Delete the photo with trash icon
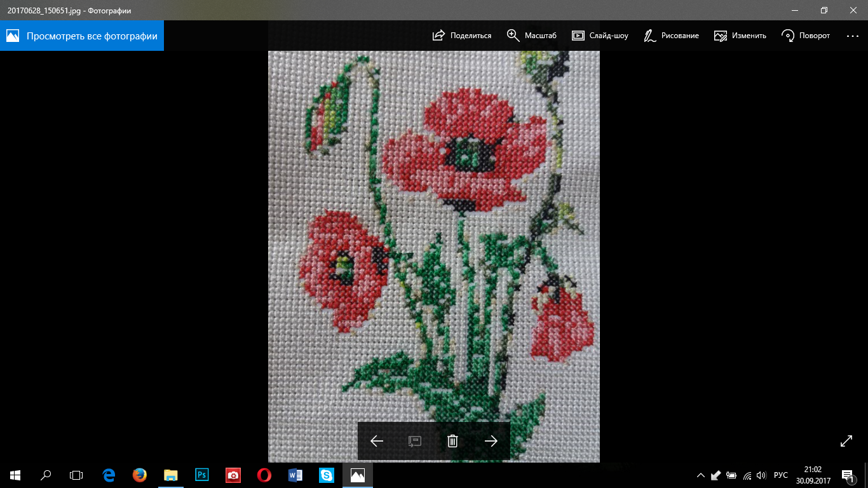Screen dimensions: 868x488 (x=453, y=441)
